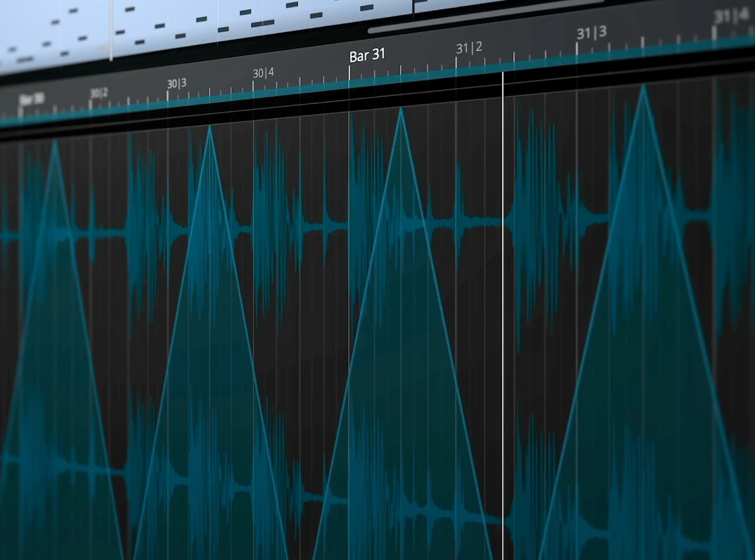Click the 31|3 beat marker on ruler
Image resolution: width=755 pixels, height=560 pixels.
(591, 33)
